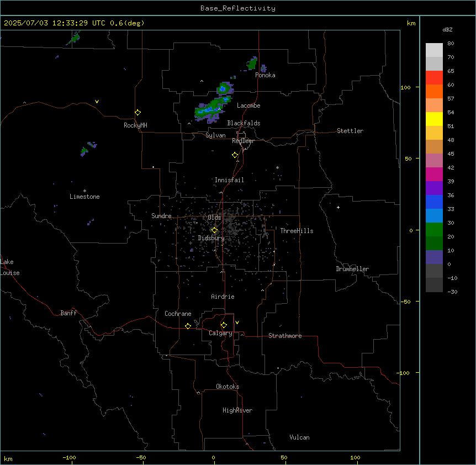Click the -30 value on the dBZ scale

(x=452, y=292)
